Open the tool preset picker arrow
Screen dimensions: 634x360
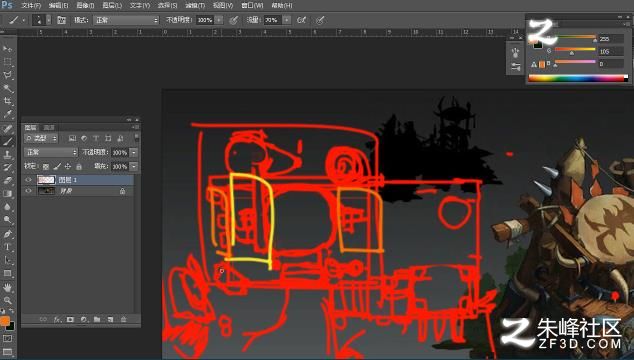click(23, 20)
